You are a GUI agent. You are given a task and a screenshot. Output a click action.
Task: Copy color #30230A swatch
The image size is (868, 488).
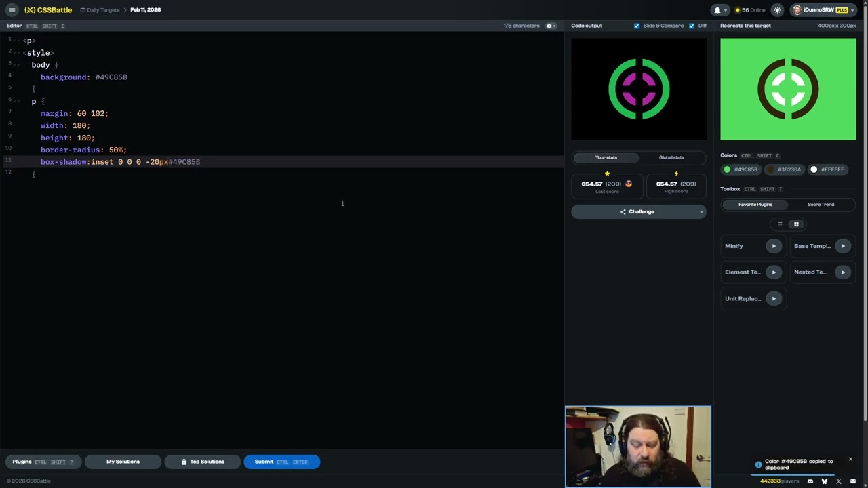pos(784,169)
